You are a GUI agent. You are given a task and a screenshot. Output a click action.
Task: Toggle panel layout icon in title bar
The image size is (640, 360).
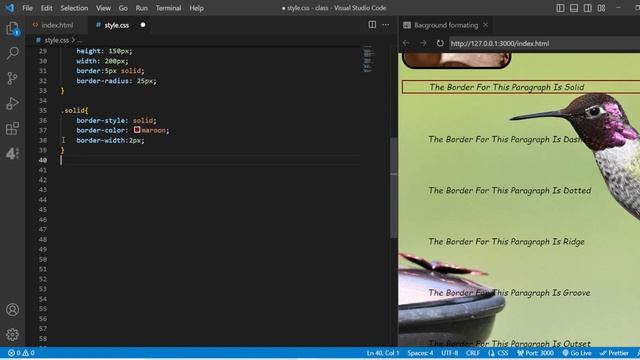pyautogui.click(x=574, y=8)
